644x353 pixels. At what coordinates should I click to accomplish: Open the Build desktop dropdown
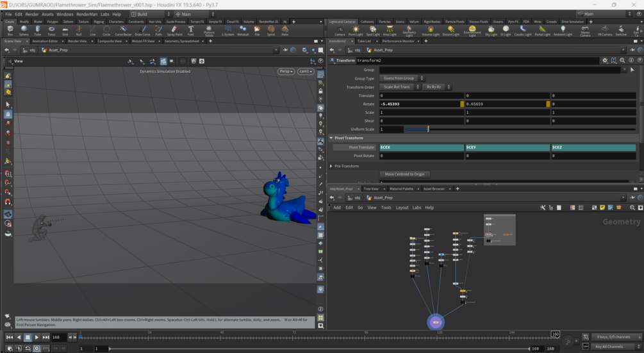[151, 14]
